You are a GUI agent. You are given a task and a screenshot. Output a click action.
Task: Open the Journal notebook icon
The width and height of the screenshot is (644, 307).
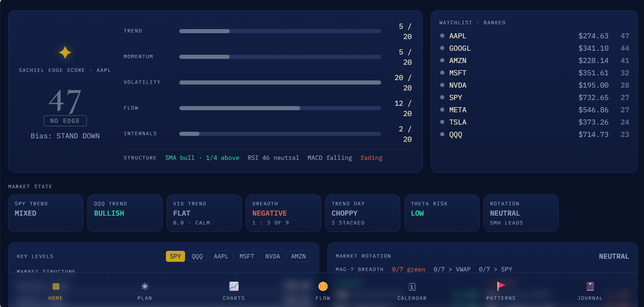[590, 286]
